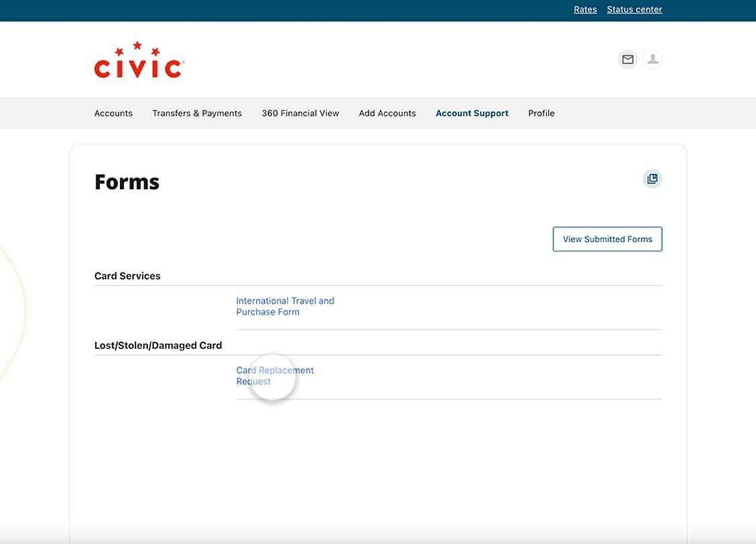Open the Card Replacement Request form
Image resolution: width=756 pixels, height=544 pixels.
coord(275,375)
